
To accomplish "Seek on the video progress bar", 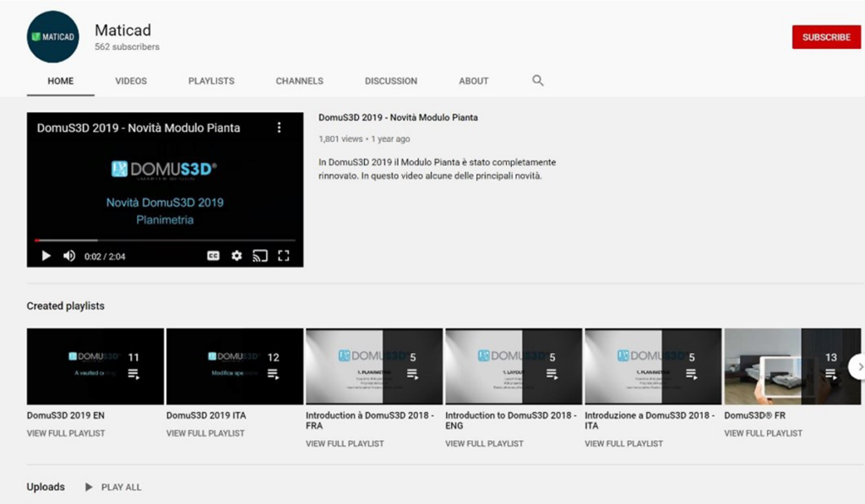I will [x=165, y=241].
